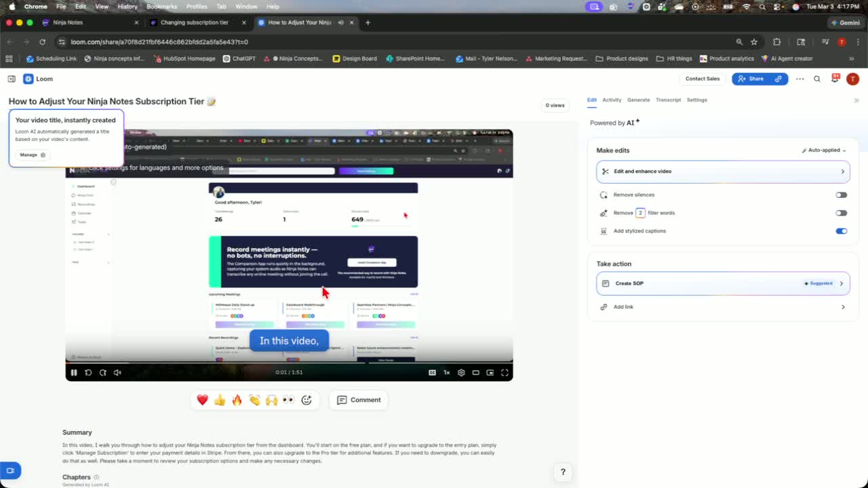Click the video progress bar
The image size is (868, 488).
pos(289,363)
